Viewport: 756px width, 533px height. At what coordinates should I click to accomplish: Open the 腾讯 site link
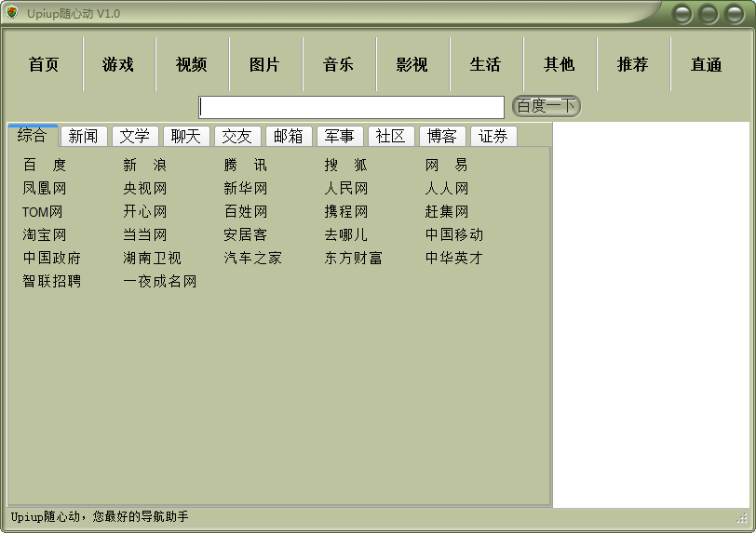click(246, 165)
